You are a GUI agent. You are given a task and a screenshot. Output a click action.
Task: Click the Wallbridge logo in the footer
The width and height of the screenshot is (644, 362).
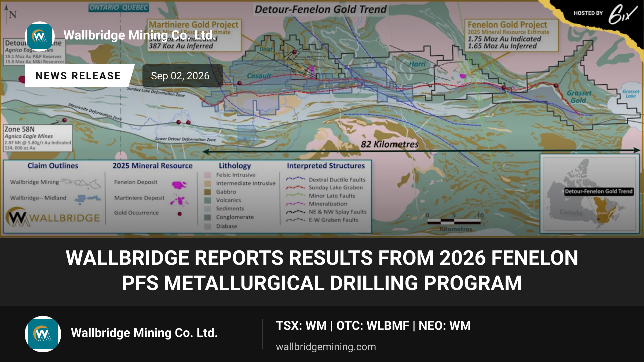pyautogui.click(x=43, y=334)
